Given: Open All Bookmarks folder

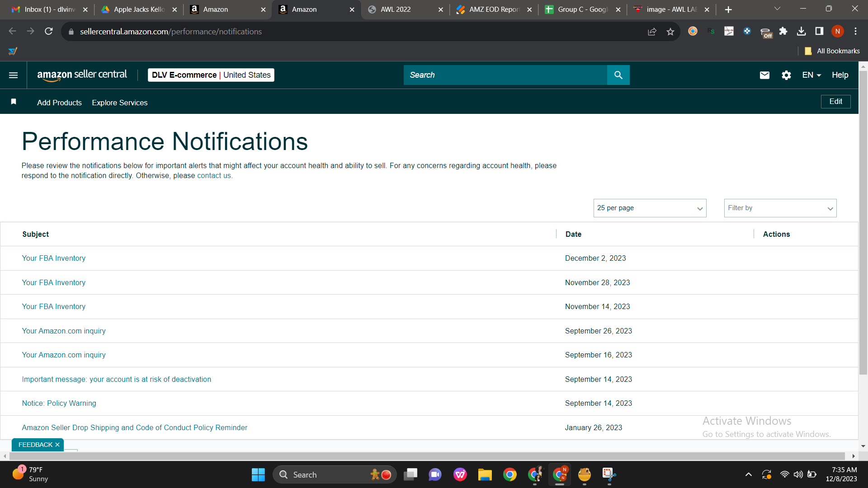Looking at the screenshot, I should 832,51.
